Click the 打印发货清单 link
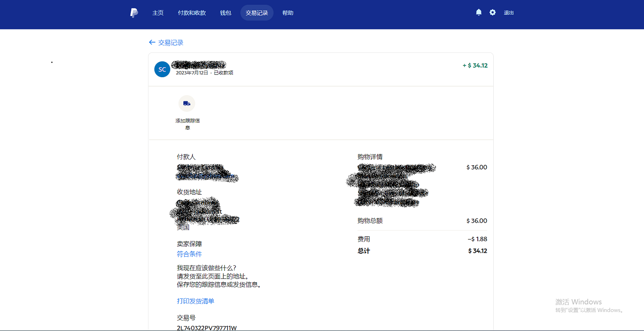Image resolution: width=644 pixels, height=331 pixels. 196,301
